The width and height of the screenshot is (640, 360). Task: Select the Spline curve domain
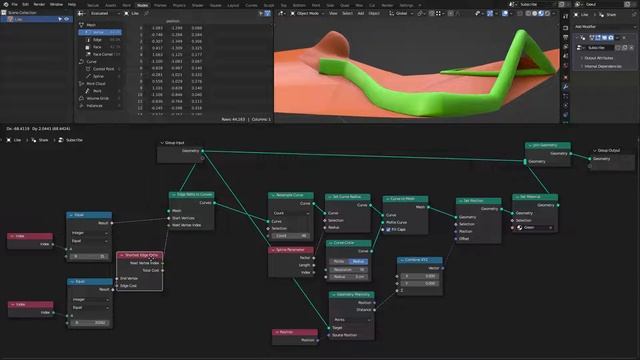click(x=100, y=76)
